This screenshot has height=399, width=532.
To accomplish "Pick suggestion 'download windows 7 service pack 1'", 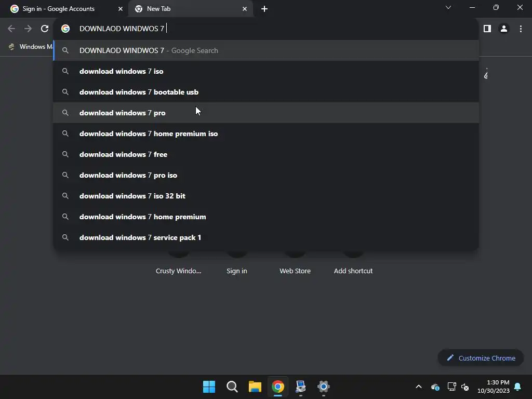I will pyautogui.click(x=266, y=237).
